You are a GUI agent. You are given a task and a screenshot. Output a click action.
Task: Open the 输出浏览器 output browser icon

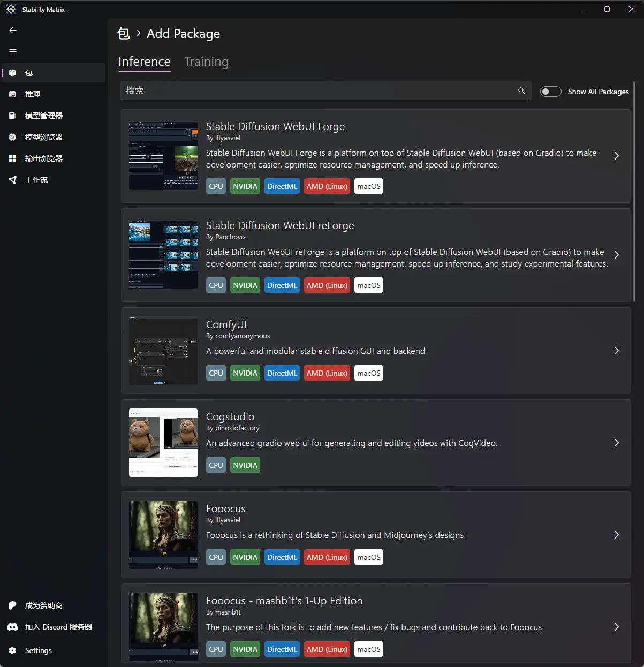(x=12, y=158)
